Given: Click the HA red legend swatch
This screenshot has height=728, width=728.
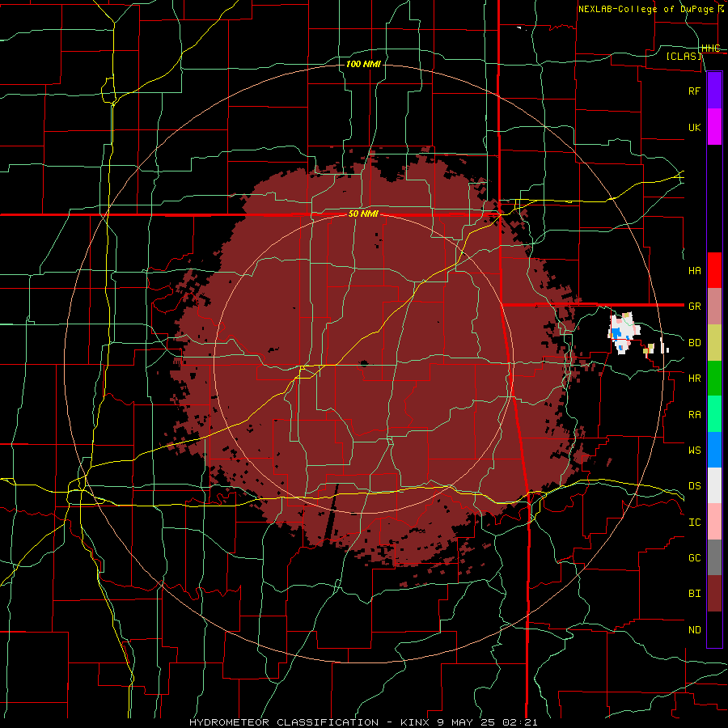Looking at the screenshot, I should [x=714, y=270].
